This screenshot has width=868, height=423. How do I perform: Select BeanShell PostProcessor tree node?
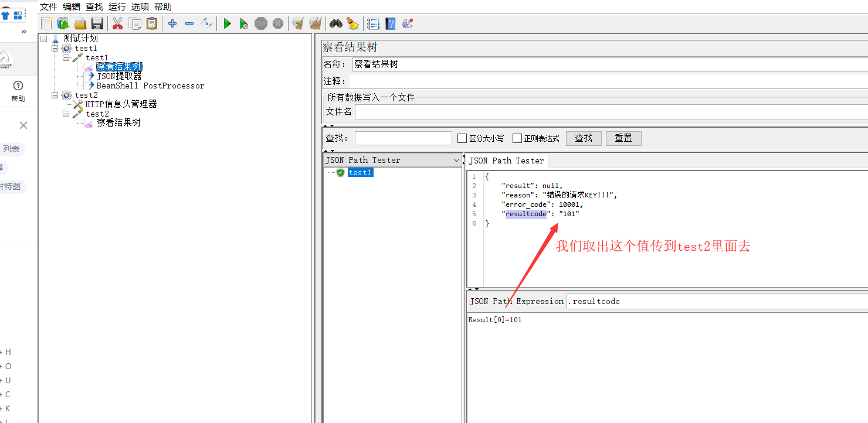150,86
